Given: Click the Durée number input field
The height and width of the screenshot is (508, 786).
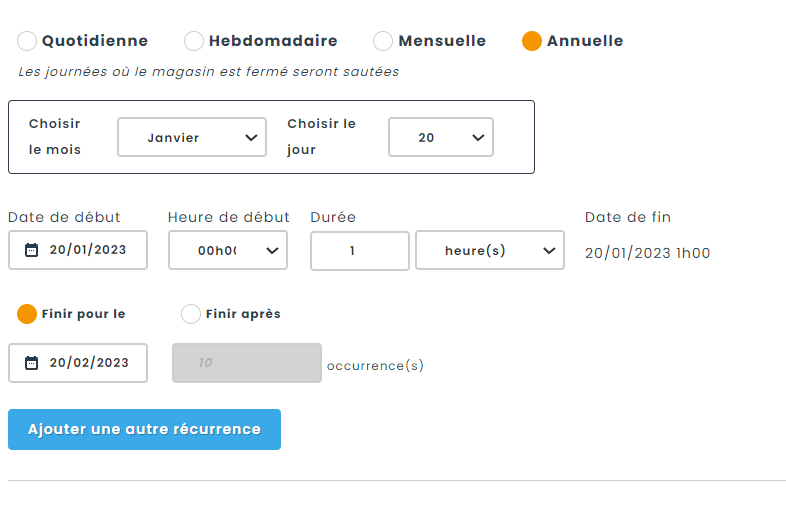Looking at the screenshot, I should click(x=359, y=251).
